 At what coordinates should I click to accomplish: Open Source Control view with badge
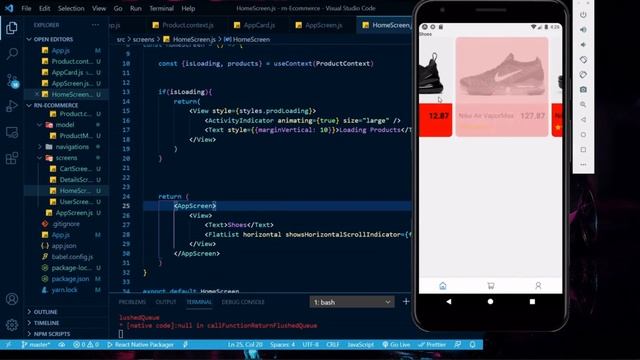tap(12, 80)
